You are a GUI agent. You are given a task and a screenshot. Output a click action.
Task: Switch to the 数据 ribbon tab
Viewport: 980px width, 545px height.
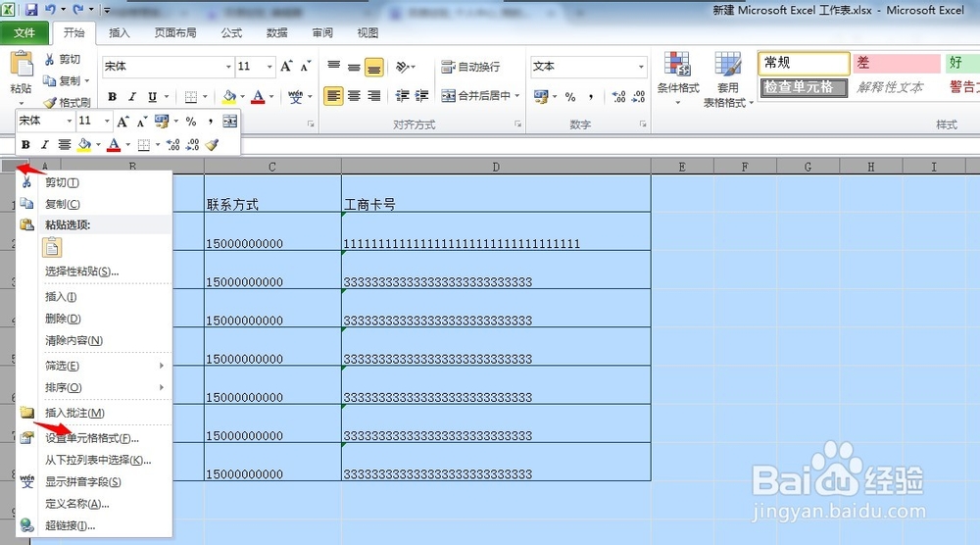pyautogui.click(x=277, y=32)
